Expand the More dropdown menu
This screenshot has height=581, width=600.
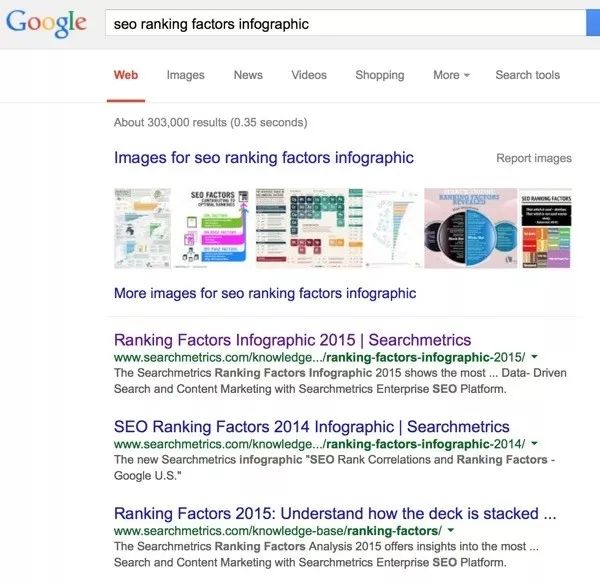(451, 75)
